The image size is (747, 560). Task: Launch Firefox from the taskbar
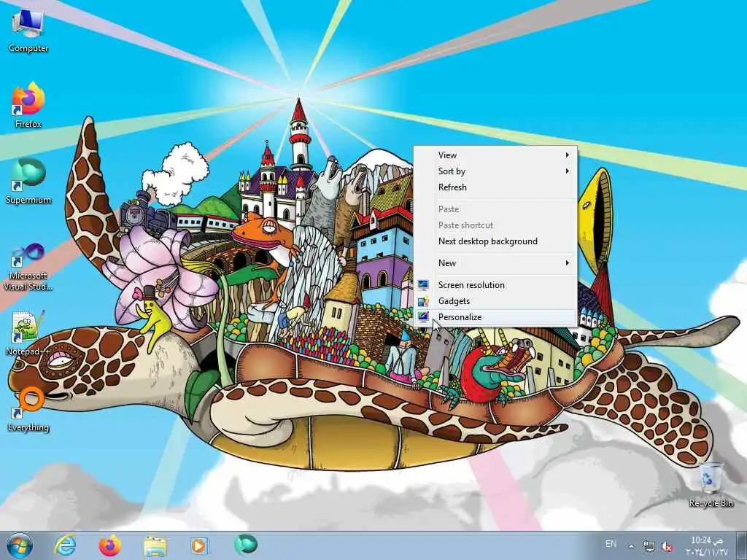[109, 545]
